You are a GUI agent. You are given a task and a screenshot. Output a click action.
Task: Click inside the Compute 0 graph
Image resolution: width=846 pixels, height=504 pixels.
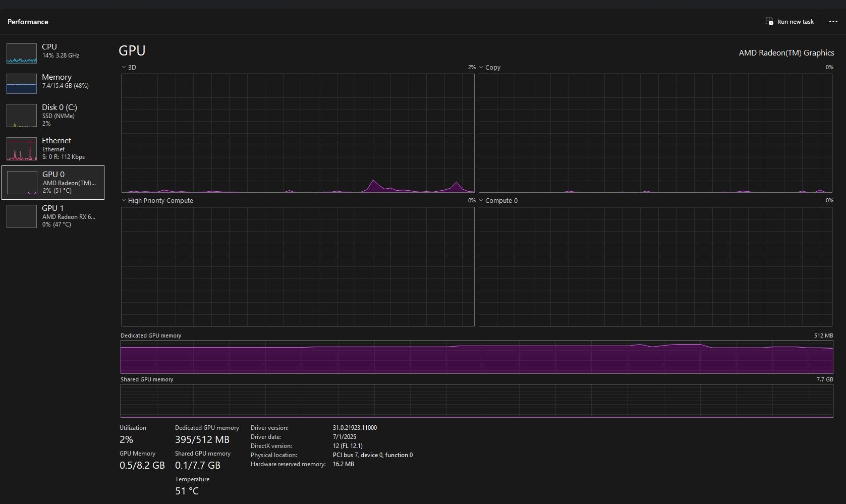pyautogui.click(x=655, y=266)
